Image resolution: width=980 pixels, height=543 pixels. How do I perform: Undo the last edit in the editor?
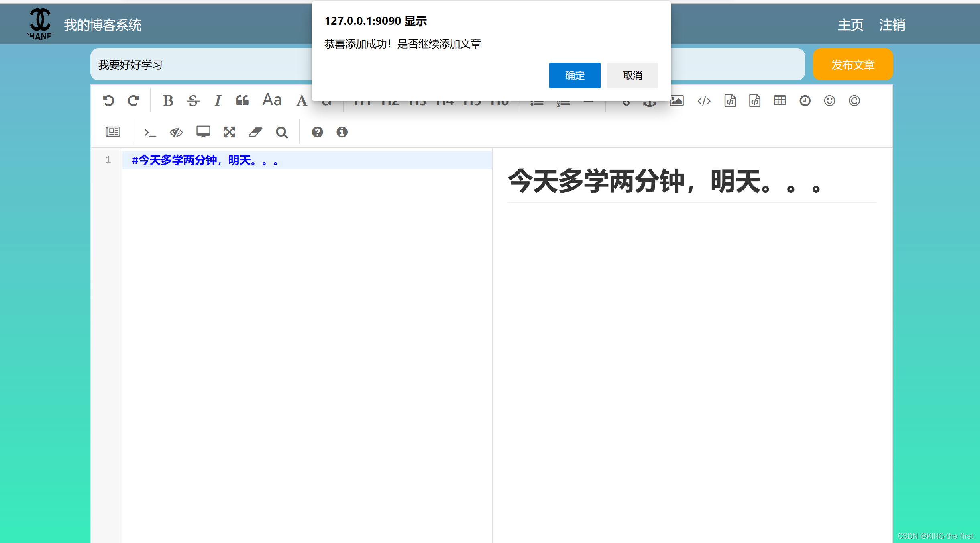coord(109,100)
